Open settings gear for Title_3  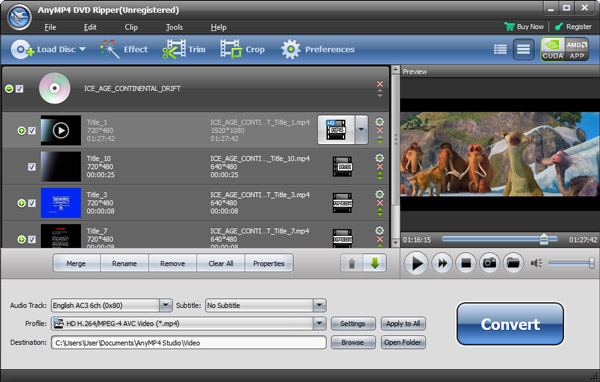pos(380,194)
